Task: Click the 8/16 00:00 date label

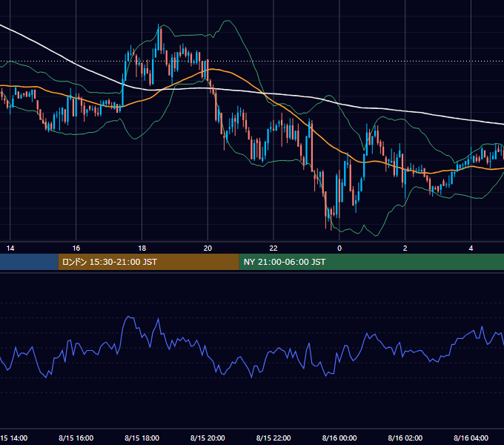Action: point(339,438)
